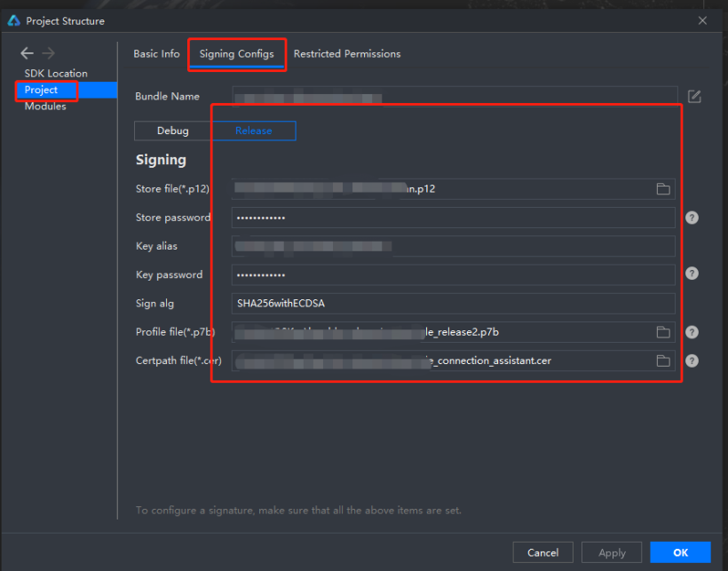Open the Restricted Permissions tab
This screenshot has width=728, height=571.
tap(347, 54)
